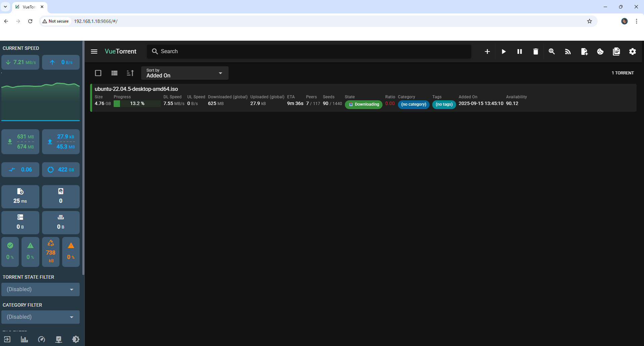Screen dimensions: 644x346
Task: Click the queued I/O jobs 0 card
Action: (x=61, y=197)
